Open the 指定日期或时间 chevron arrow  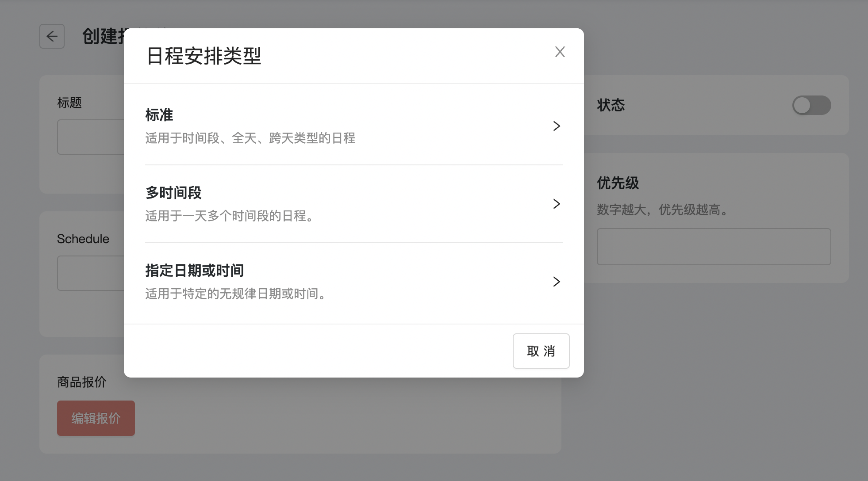point(557,282)
